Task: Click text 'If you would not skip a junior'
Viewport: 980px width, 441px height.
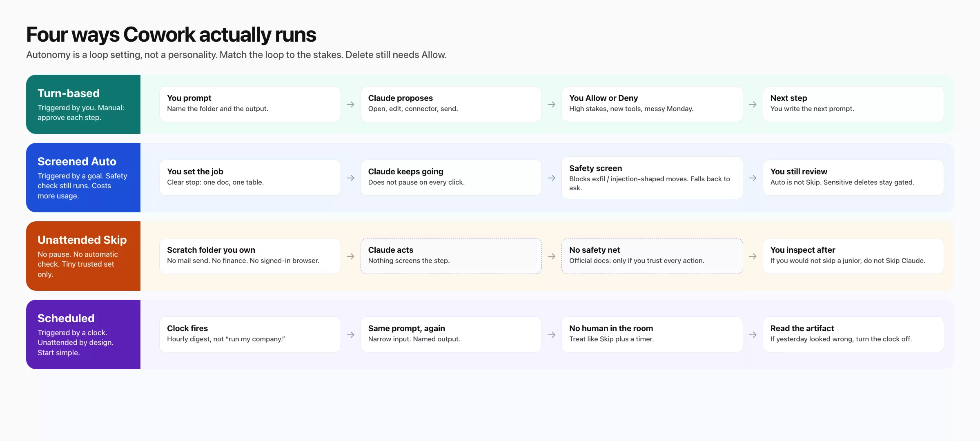Action: pos(815,261)
